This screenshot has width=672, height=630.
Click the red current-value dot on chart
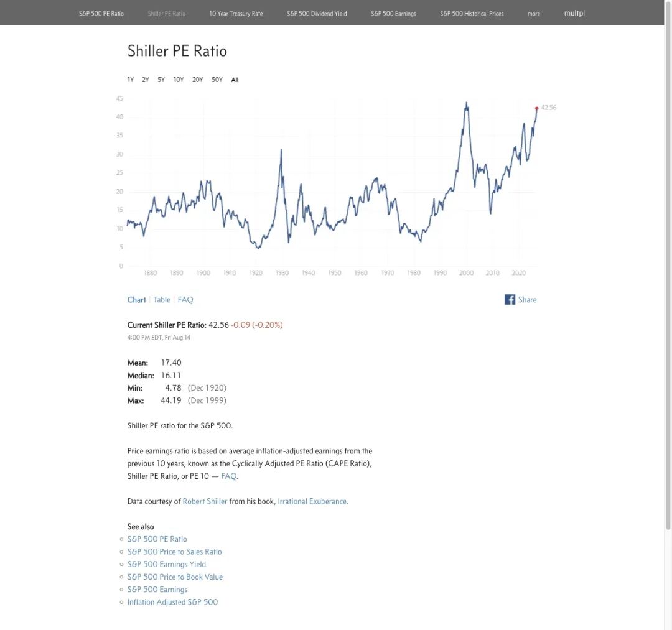536,108
